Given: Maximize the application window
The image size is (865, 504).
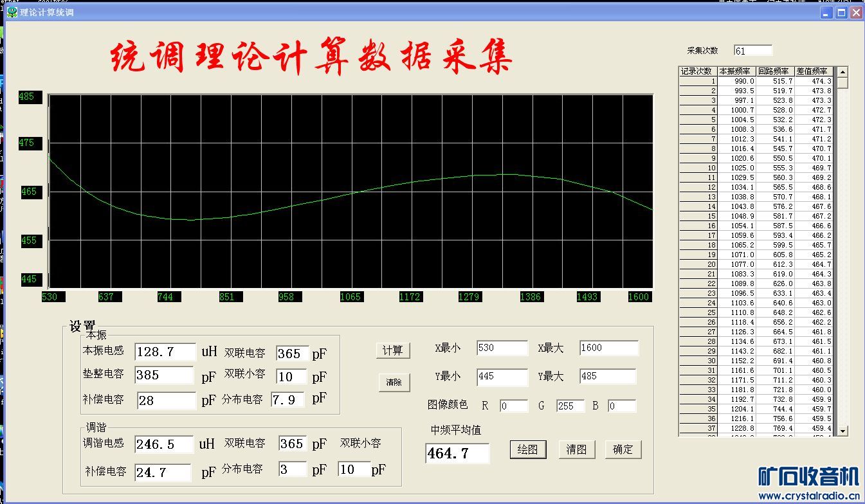Looking at the screenshot, I should (x=841, y=12).
